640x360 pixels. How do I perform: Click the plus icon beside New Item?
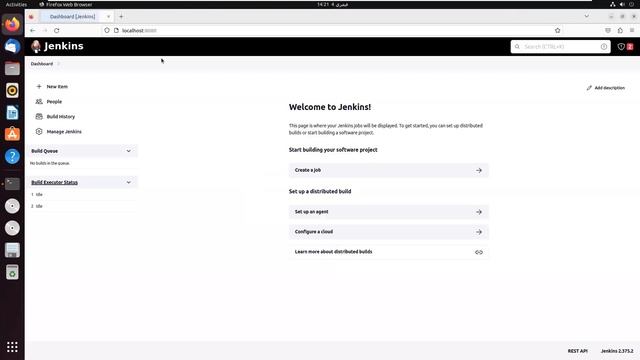click(x=39, y=87)
